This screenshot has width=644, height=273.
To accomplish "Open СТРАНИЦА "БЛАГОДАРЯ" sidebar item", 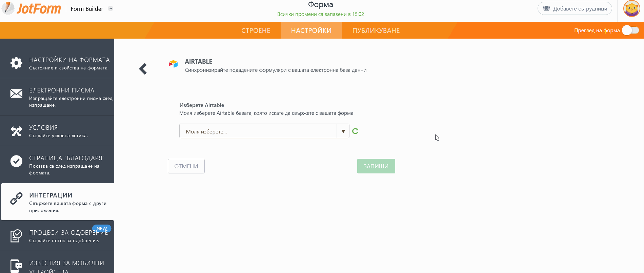I will pyautogui.click(x=57, y=165).
